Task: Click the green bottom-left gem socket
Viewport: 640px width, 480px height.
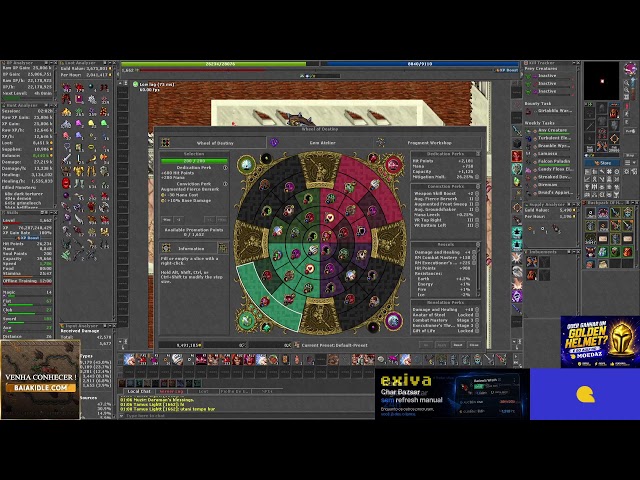Action: [x=246, y=321]
